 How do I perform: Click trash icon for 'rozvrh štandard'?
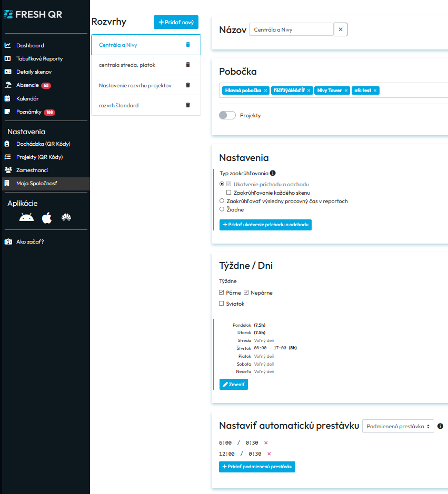[188, 105]
